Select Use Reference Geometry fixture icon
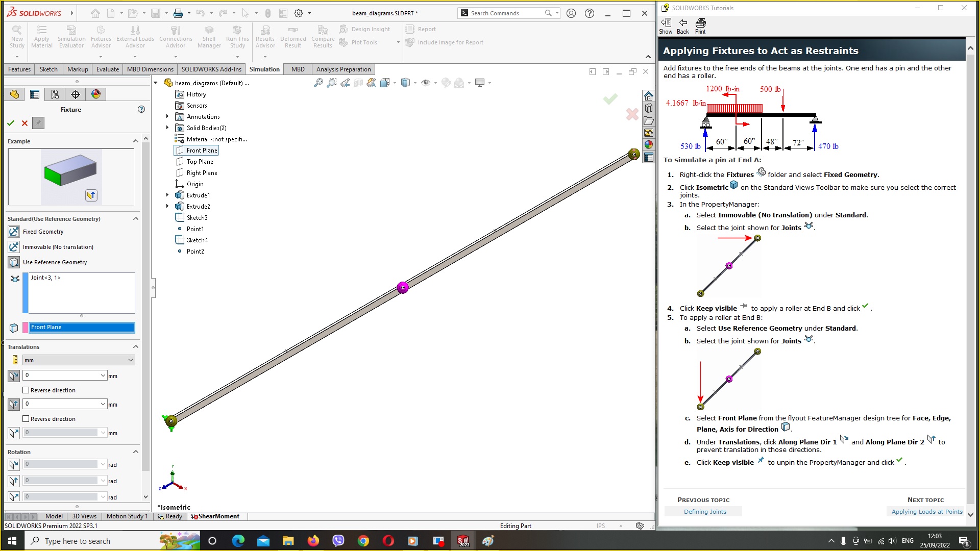Viewport: 980px width, 551px height. 14,262
